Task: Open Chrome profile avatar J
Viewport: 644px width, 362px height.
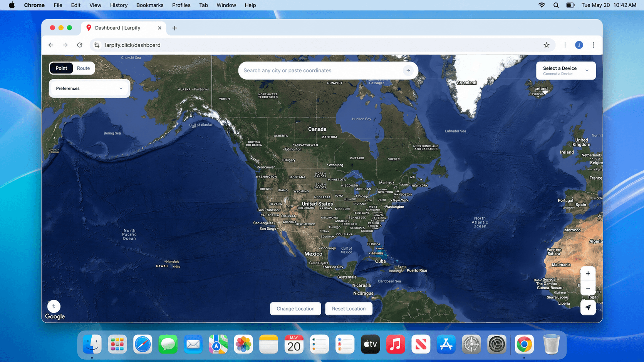Action: (579, 45)
